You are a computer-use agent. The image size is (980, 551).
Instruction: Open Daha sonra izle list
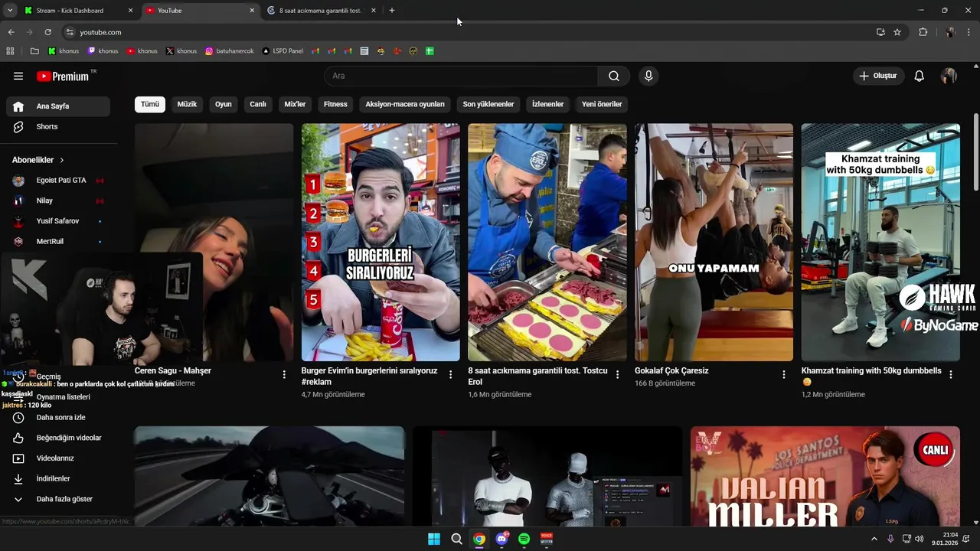58,418
